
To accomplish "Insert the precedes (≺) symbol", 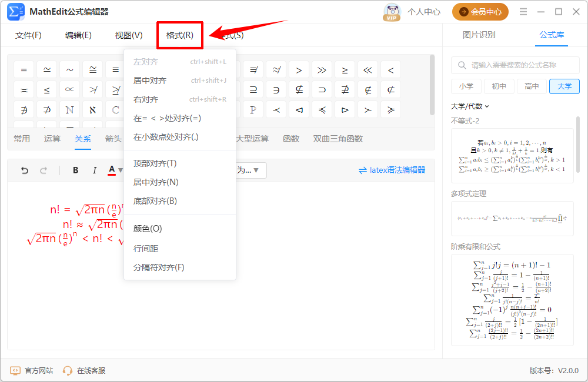I will pyautogui.click(x=276, y=110).
